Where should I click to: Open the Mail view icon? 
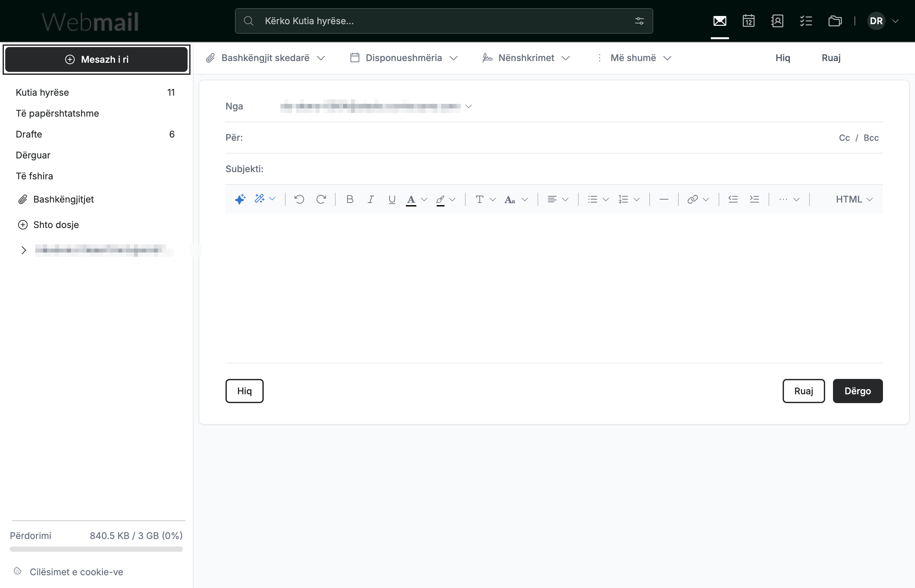coord(720,21)
